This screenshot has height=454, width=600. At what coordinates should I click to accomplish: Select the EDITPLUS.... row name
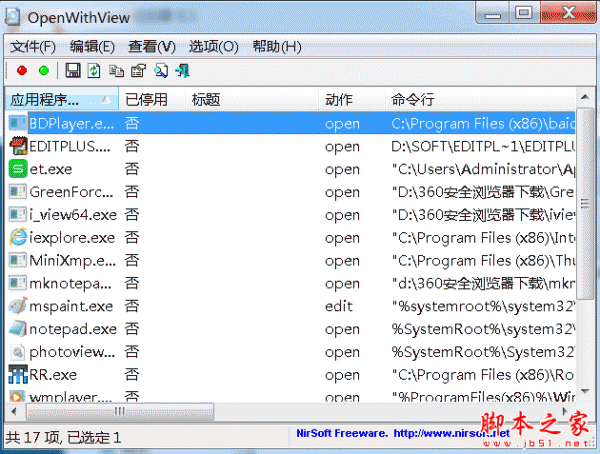(x=70, y=146)
